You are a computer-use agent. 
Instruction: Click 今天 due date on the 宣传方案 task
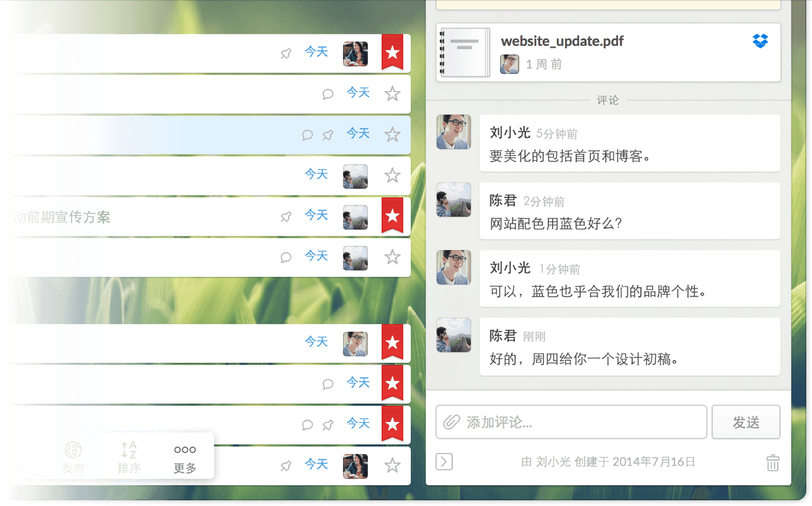coord(317,215)
